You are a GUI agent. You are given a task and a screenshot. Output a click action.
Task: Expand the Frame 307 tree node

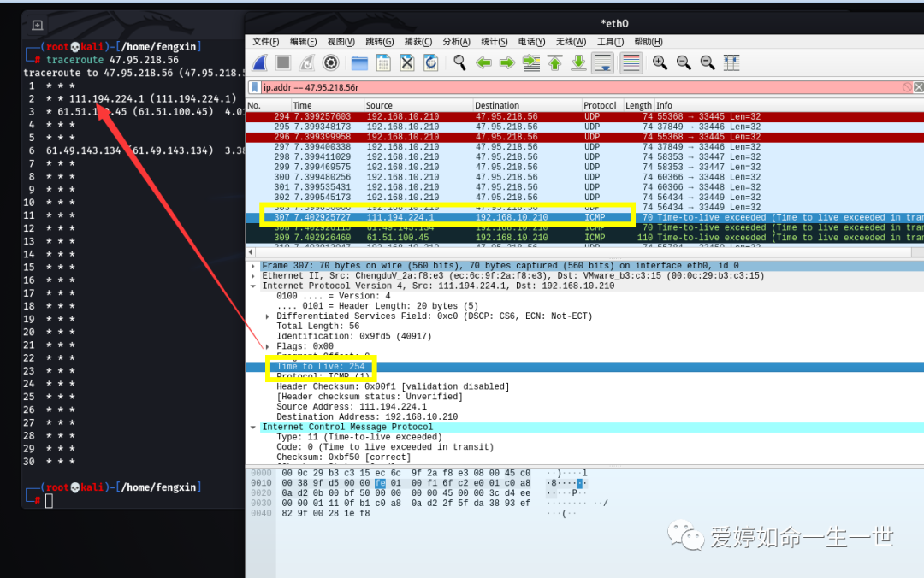pyautogui.click(x=252, y=266)
